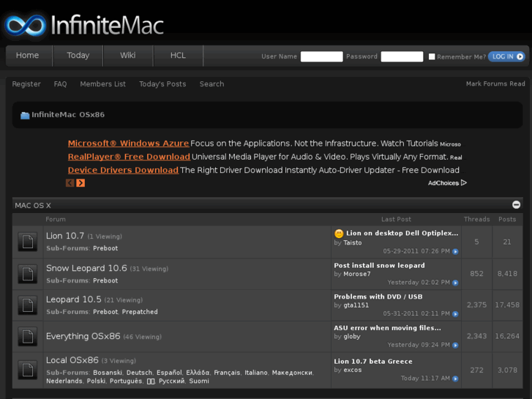
Task: Click the InfiniteMac infinity logo
Action: point(26,26)
